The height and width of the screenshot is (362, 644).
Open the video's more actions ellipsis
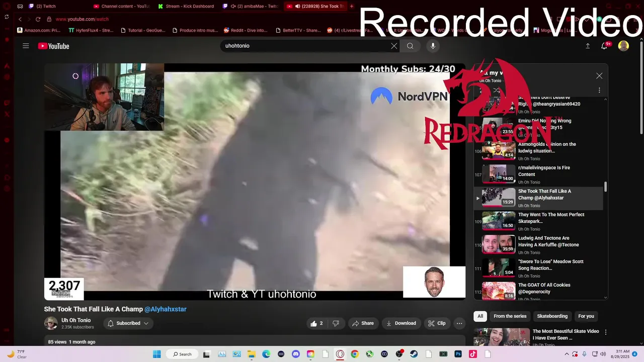coord(459,323)
